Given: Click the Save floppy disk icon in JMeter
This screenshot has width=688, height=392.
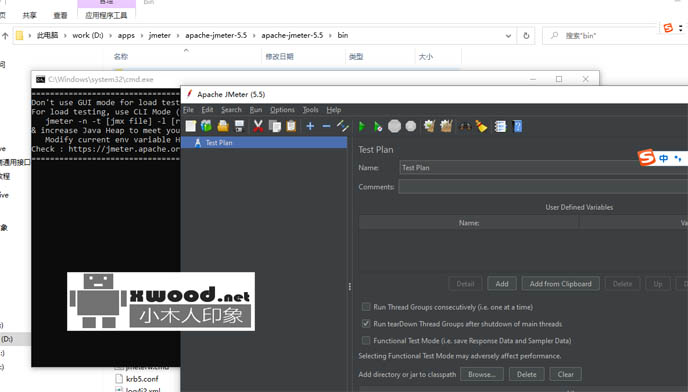Looking at the screenshot, I should tap(239, 126).
